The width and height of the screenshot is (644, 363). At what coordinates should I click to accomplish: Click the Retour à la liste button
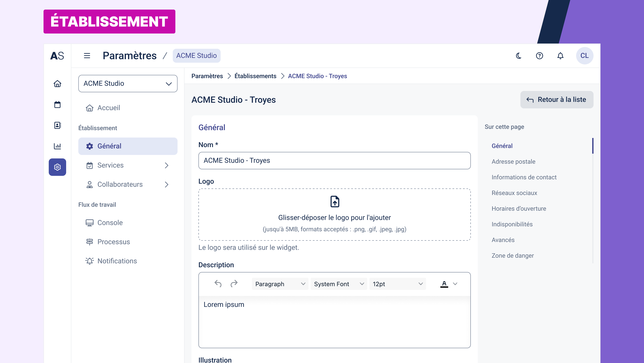point(557,99)
